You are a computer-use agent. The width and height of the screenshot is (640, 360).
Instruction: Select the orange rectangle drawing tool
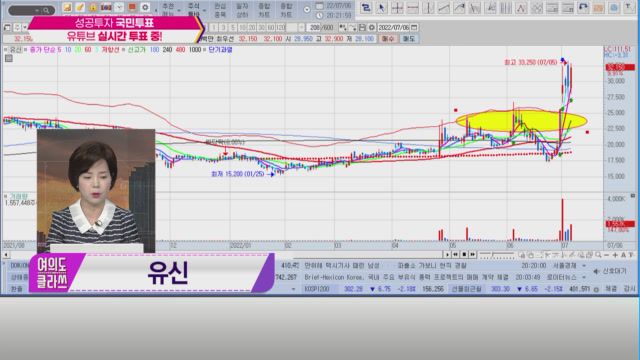tap(599, 8)
